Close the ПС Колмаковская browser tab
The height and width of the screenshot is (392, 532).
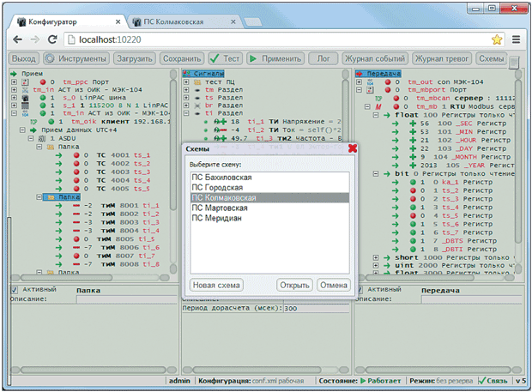[x=233, y=21]
